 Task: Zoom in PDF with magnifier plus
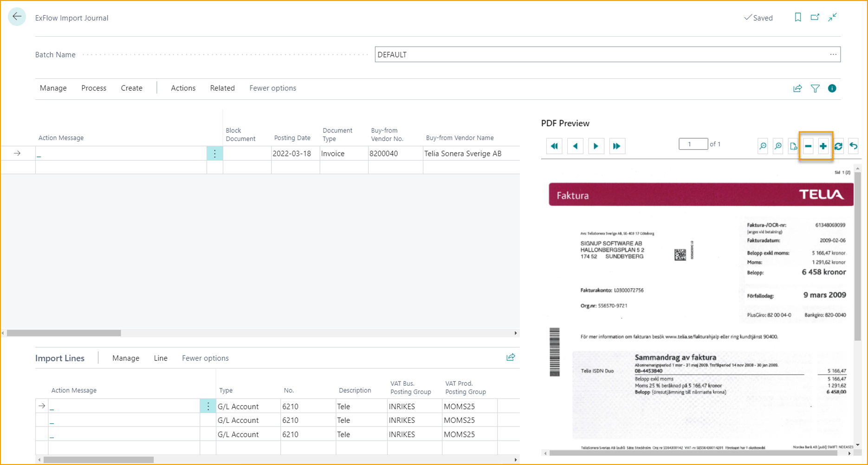point(778,146)
